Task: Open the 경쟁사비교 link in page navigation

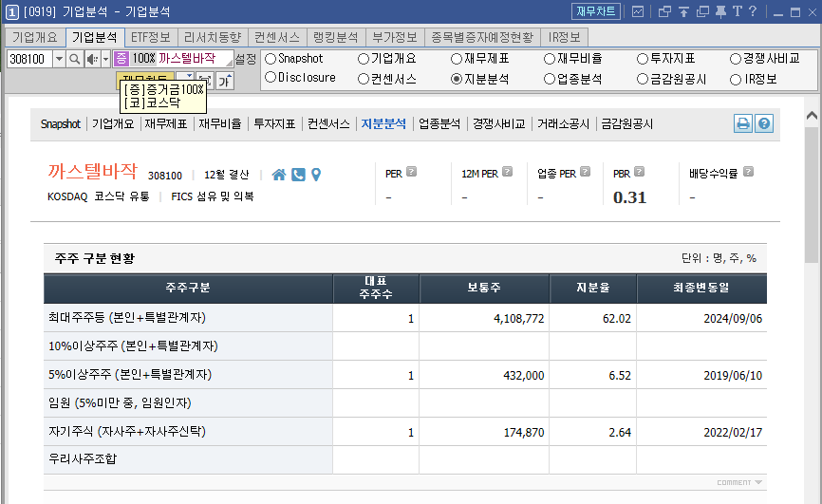Action: (x=499, y=124)
